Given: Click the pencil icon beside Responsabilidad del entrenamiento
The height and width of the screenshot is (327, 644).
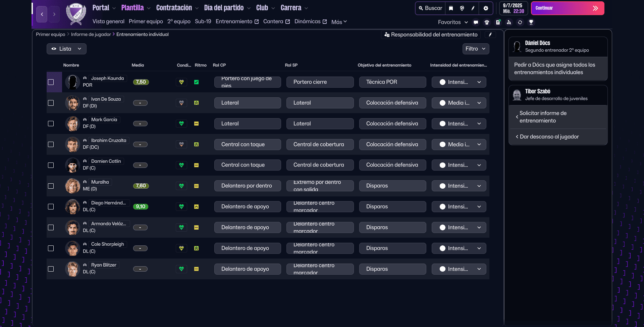Looking at the screenshot, I should pyautogui.click(x=490, y=35).
